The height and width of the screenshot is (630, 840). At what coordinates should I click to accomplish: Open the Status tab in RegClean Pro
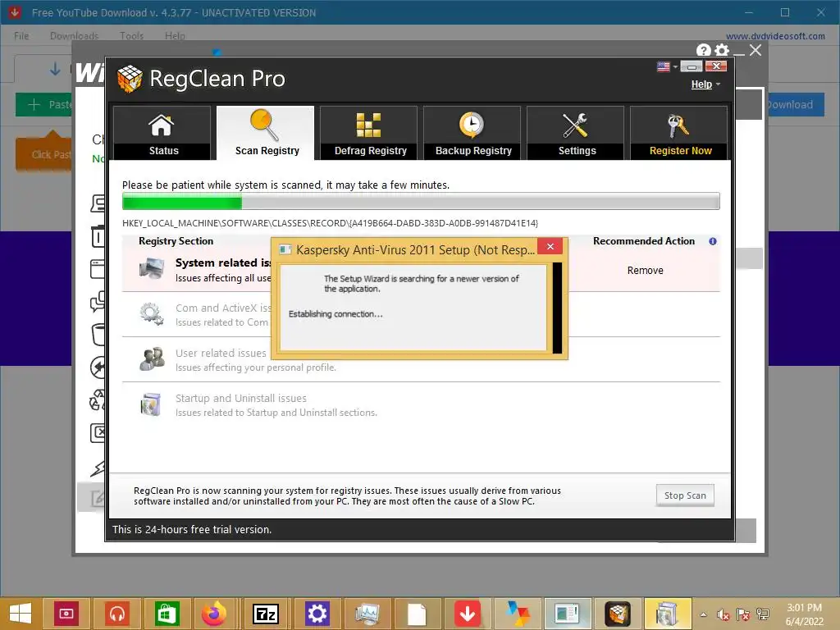[162, 133]
